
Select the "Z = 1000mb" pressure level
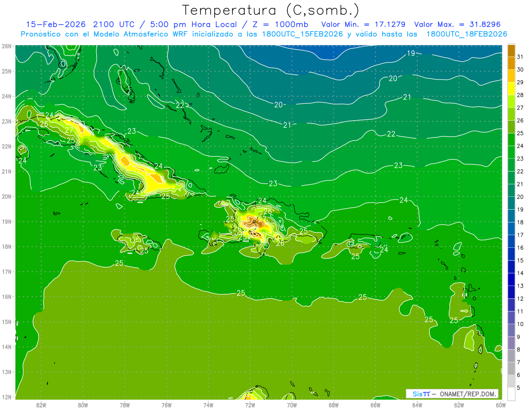(x=280, y=24)
